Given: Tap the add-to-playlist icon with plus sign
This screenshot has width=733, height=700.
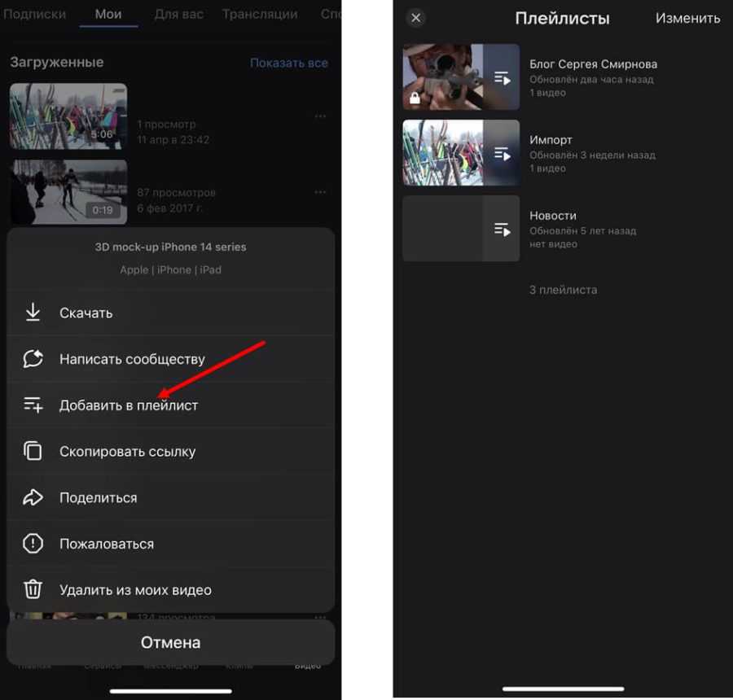Looking at the screenshot, I should tap(33, 405).
